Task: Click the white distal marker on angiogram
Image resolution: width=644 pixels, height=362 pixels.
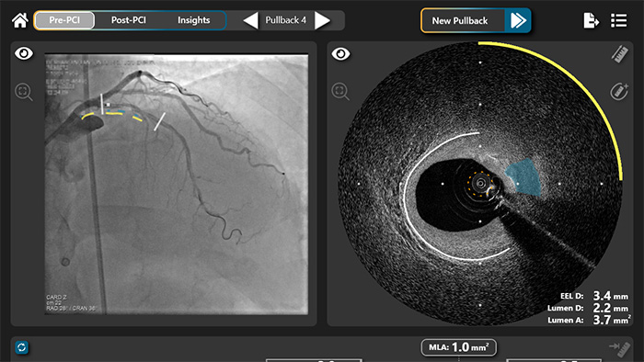Action: click(x=159, y=122)
